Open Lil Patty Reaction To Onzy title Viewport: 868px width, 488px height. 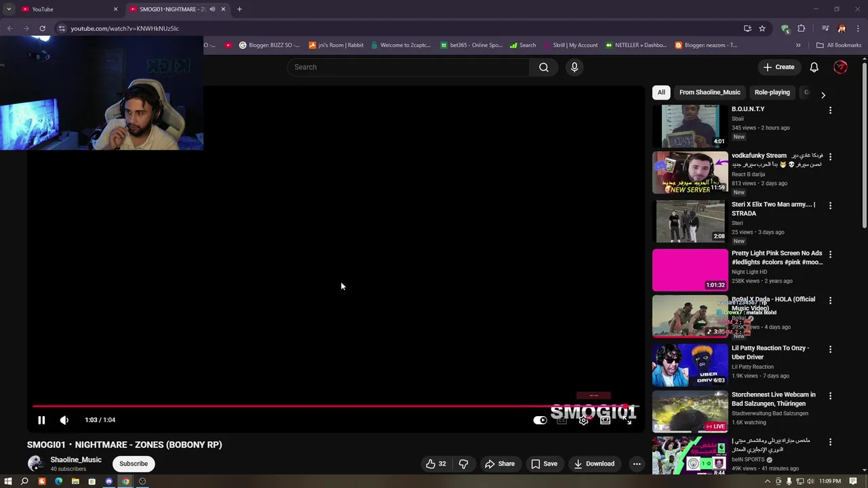[770, 352]
